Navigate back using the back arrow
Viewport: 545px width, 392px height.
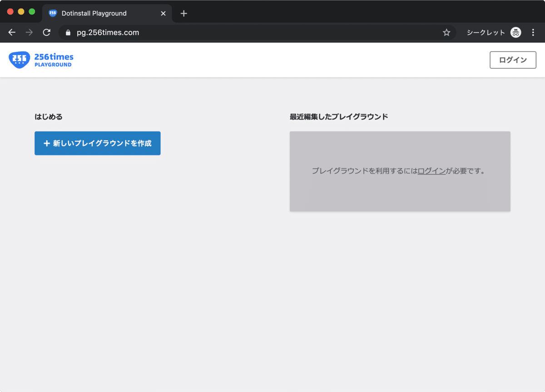click(x=11, y=32)
